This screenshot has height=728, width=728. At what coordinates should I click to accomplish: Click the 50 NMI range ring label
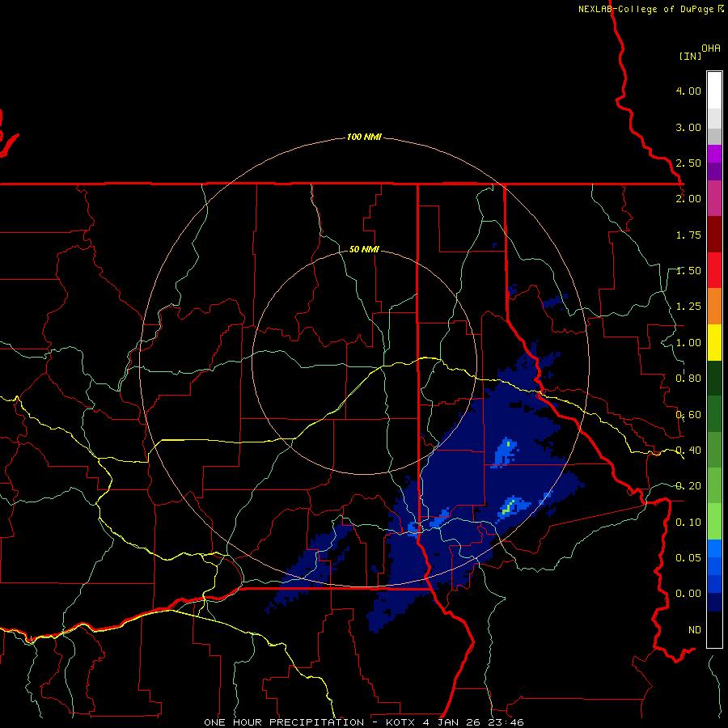click(x=364, y=249)
